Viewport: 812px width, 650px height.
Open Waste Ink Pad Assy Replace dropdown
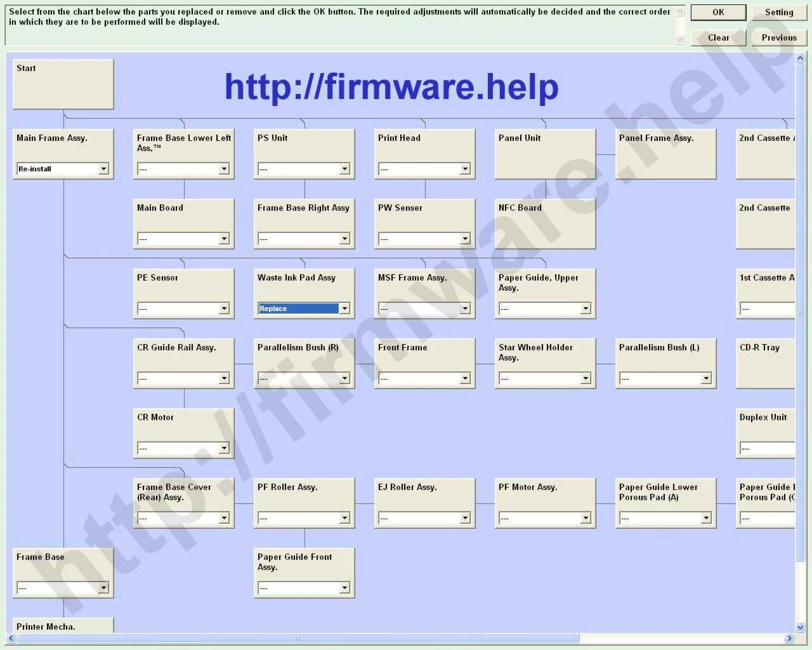pos(304,308)
